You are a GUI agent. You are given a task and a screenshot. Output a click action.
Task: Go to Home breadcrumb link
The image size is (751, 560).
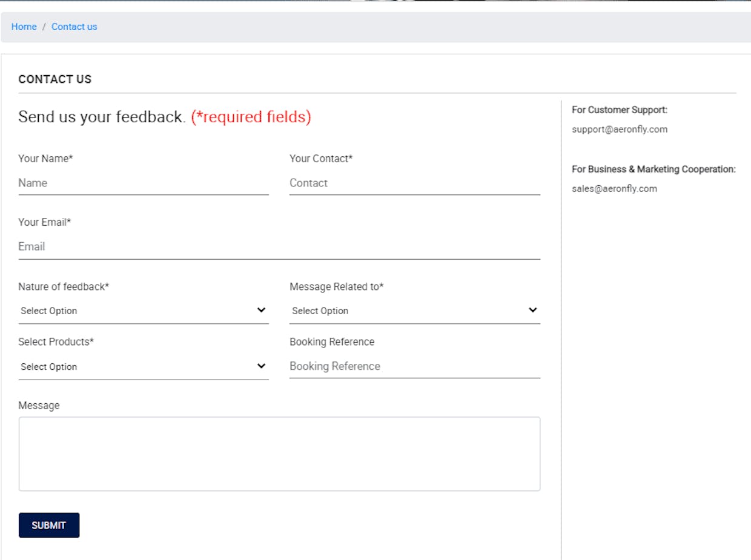(24, 27)
